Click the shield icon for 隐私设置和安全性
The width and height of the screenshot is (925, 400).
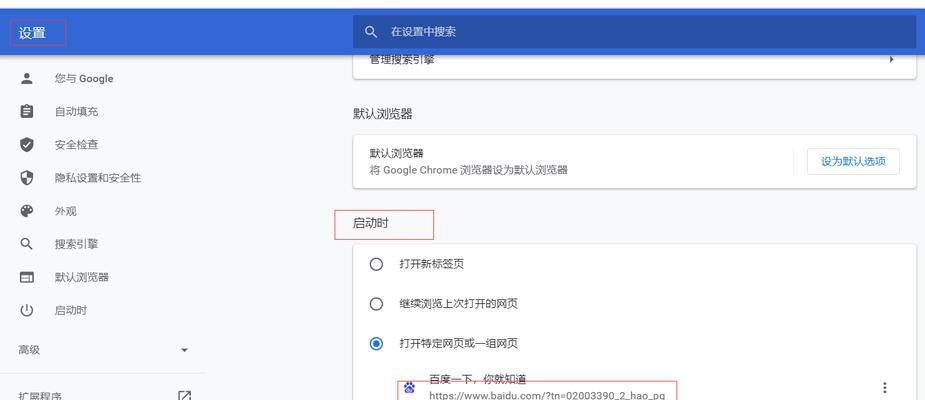click(27, 178)
